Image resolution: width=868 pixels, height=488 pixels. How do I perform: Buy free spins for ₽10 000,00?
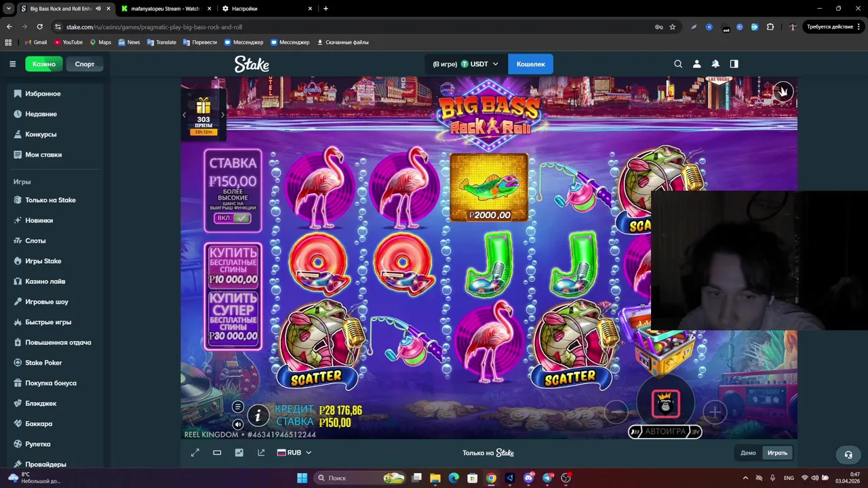233,266
